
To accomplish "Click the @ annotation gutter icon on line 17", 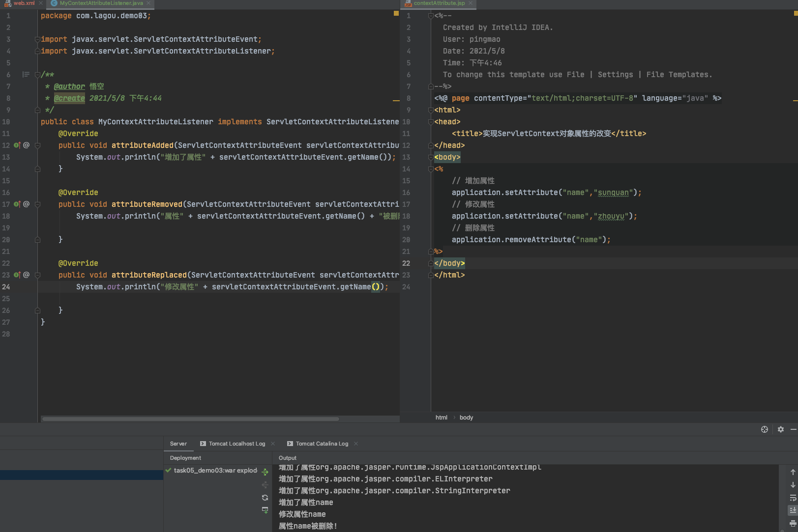I will [27, 204].
